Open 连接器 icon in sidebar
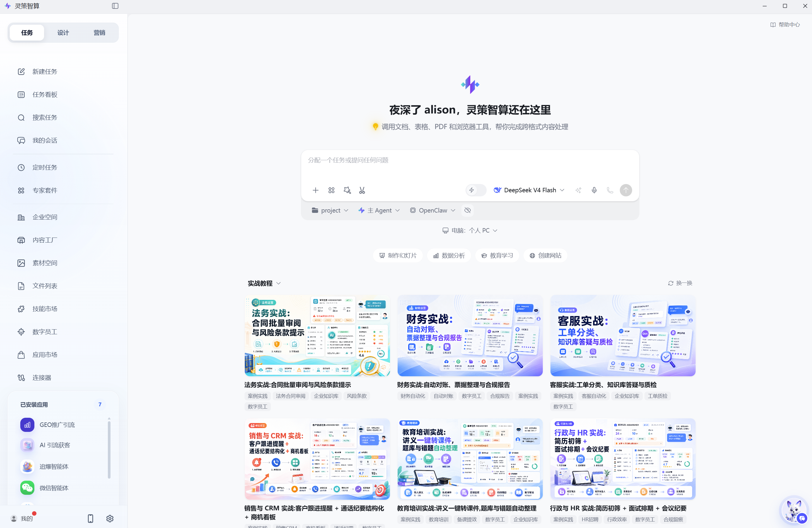The width and height of the screenshot is (812, 528). click(x=21, y=377)
